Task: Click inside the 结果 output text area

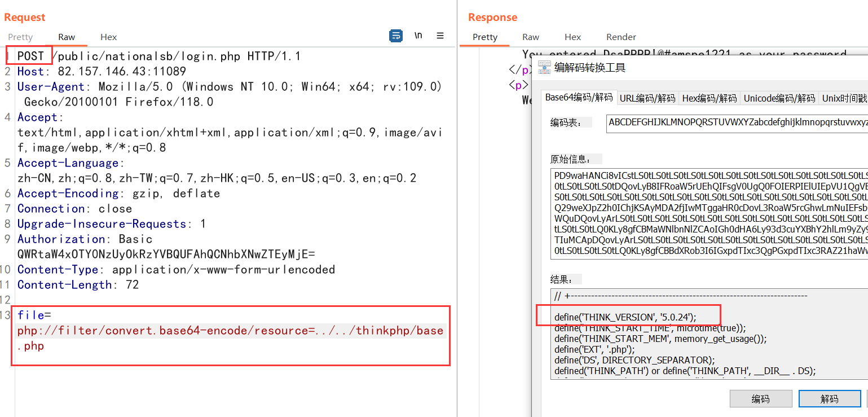Action: tap(709, 333)
